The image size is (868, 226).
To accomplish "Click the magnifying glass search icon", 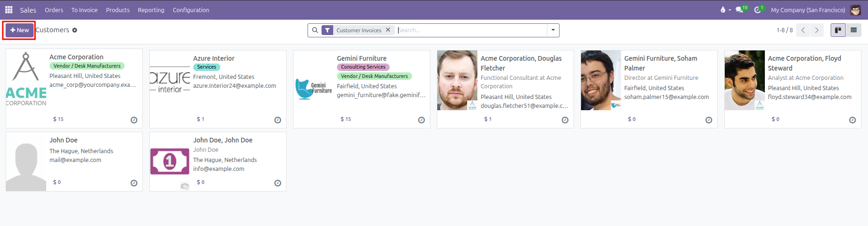I will [x=315, y=30].
